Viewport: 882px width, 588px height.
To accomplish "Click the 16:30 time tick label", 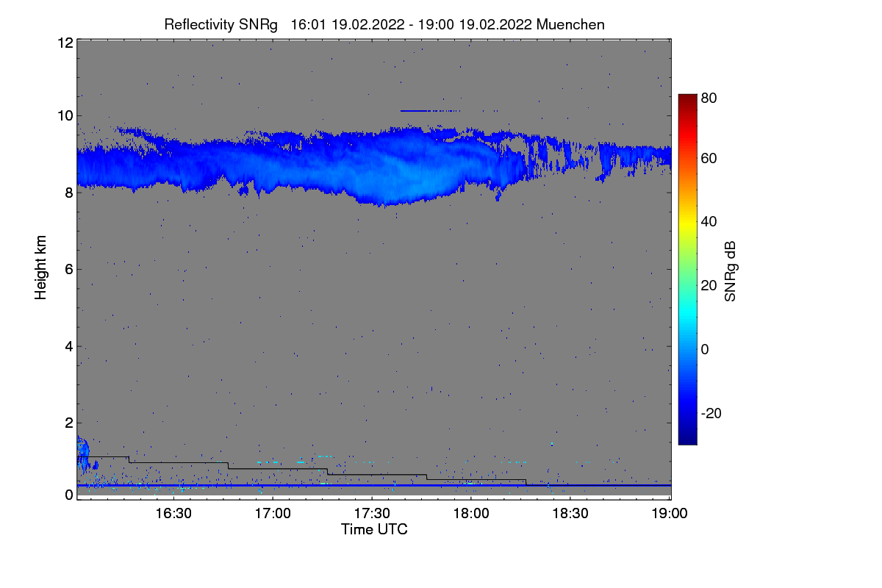I will (x=174, y=513).
